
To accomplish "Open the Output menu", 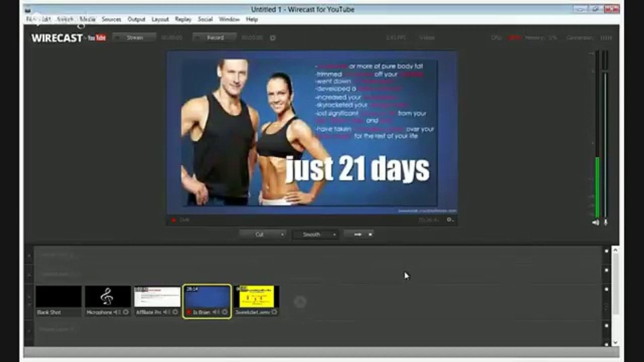I will point(136,19).
